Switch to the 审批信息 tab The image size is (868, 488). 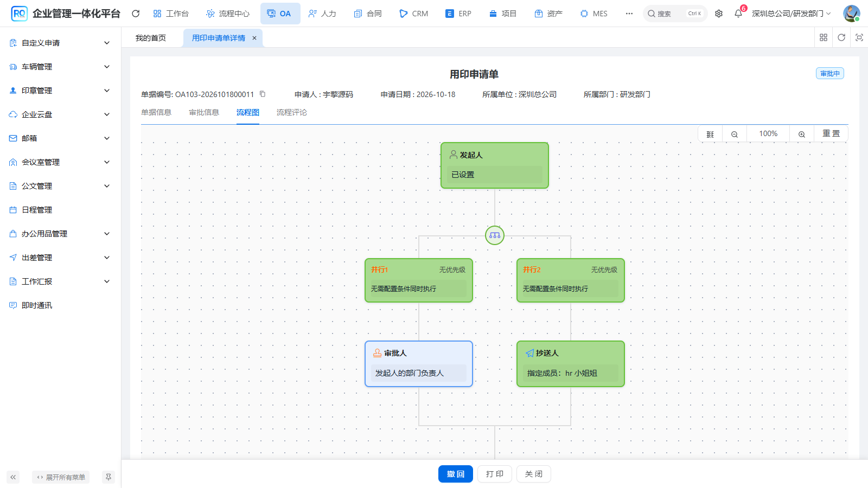tap(204, 112)
